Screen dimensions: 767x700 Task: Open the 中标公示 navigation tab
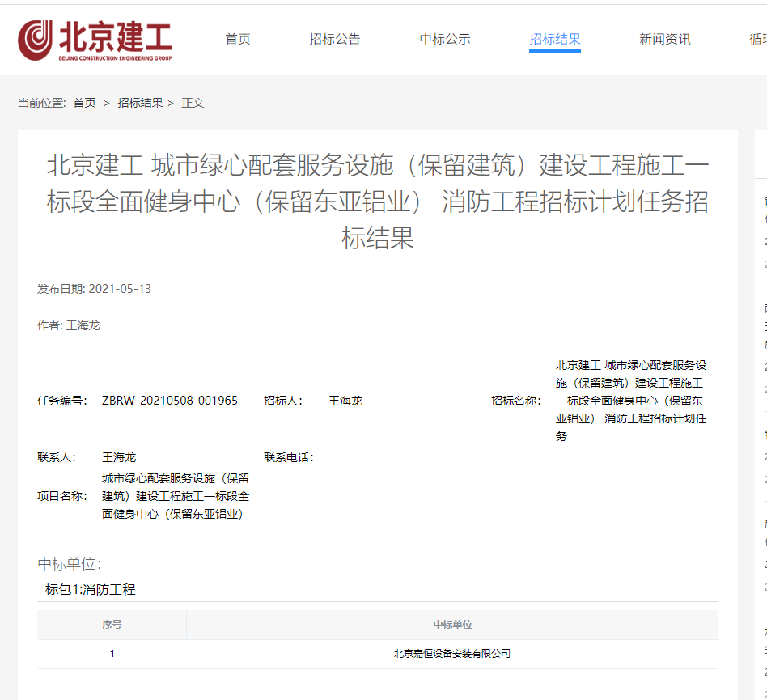click(x=444, y=39)
